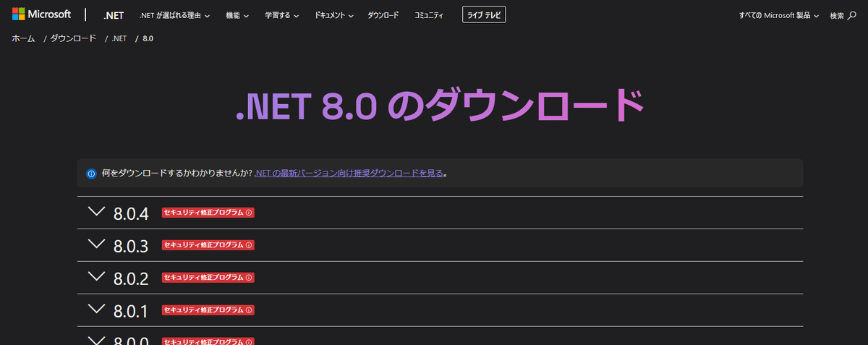Go to ホーム in the breadcrumb

point(23,38)
